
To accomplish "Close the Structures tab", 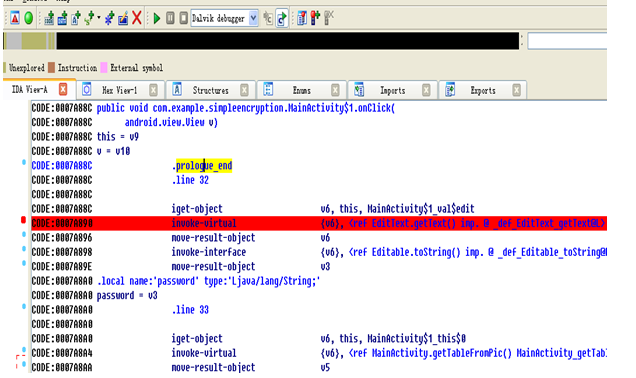I will click(244, 90).
